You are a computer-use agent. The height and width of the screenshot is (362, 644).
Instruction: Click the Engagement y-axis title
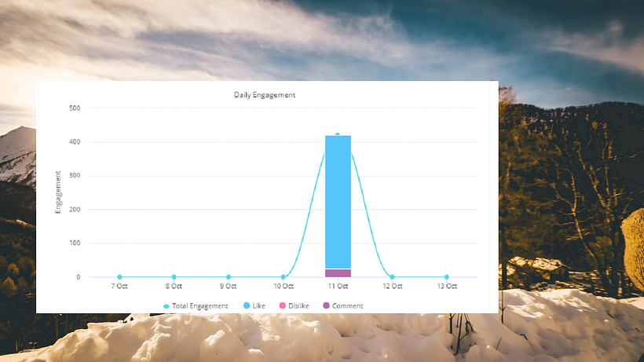point(58,192)
